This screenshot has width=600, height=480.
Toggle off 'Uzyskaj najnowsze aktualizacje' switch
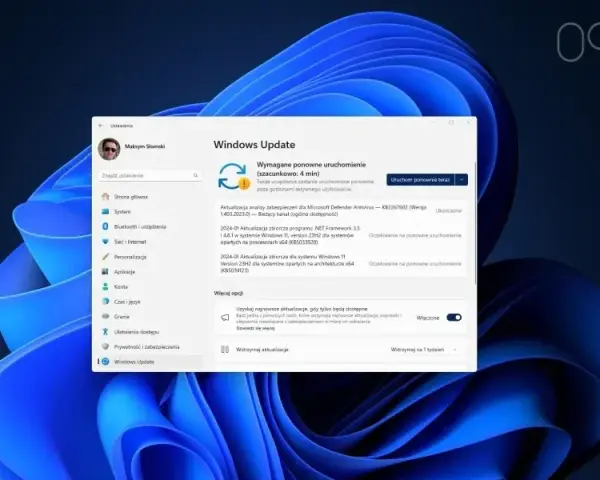point(454,318)
